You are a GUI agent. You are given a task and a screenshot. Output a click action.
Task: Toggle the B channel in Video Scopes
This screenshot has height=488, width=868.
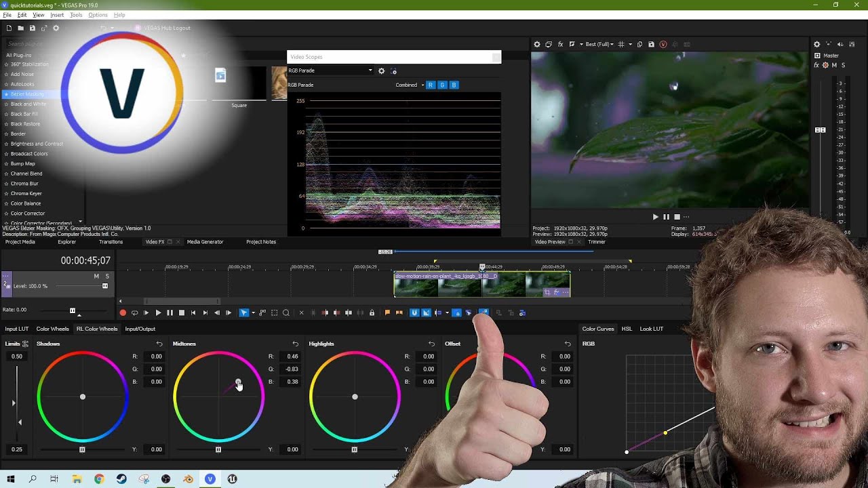[x=454, y=85]
